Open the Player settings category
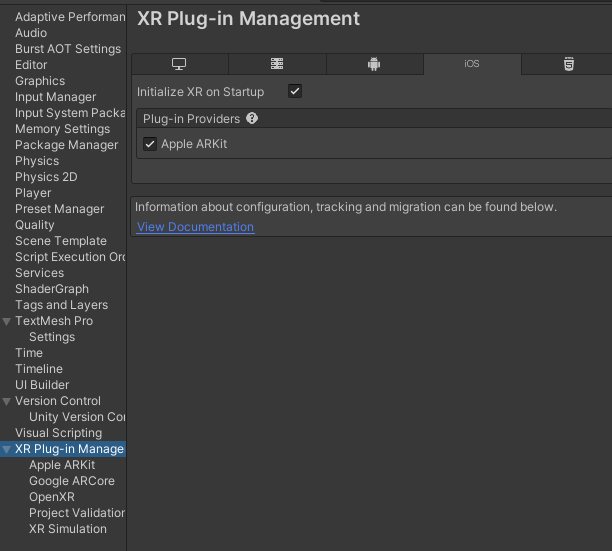612x551 pixels. click(33, 193)
